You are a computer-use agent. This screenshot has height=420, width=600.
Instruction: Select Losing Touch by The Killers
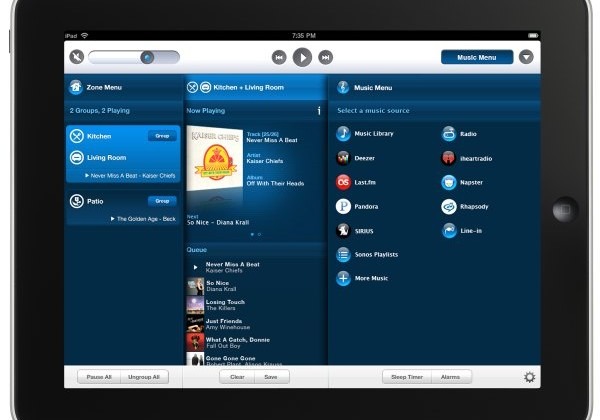[x=256, y=305]
